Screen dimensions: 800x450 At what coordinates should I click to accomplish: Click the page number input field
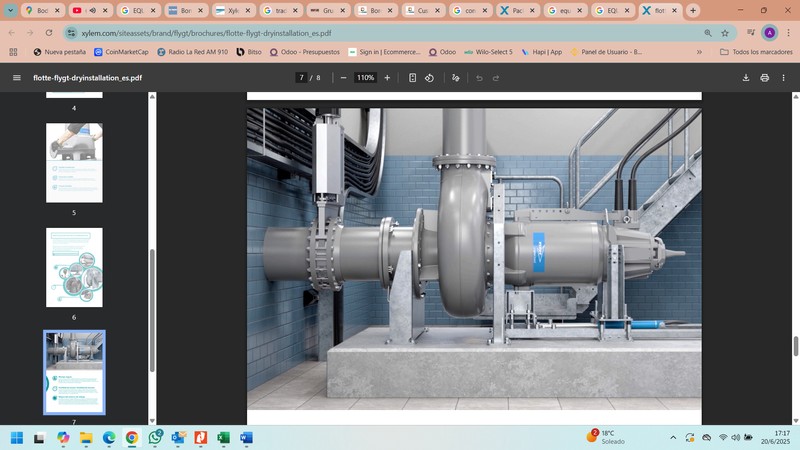click(x=301, y=77)
